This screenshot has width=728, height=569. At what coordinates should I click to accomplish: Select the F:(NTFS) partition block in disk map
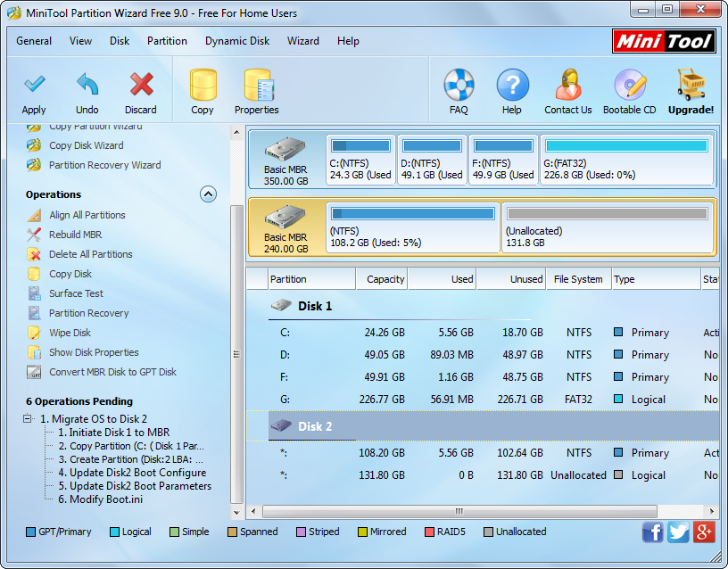click(504, 160)
